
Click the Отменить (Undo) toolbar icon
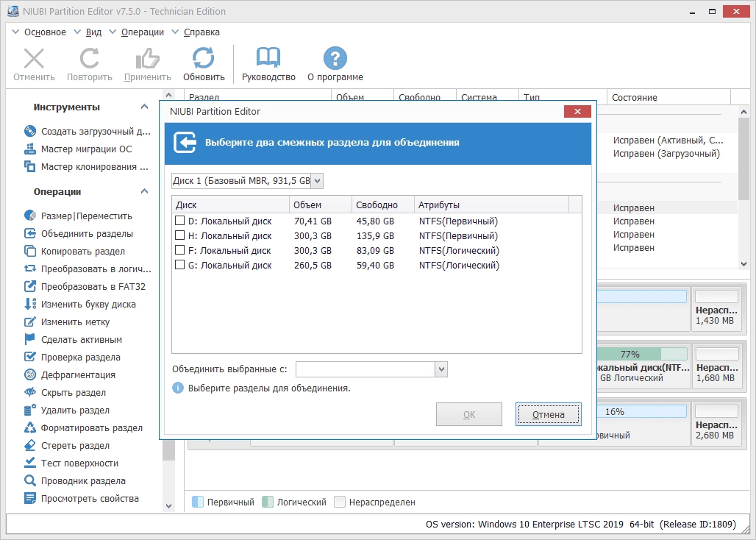34,59
